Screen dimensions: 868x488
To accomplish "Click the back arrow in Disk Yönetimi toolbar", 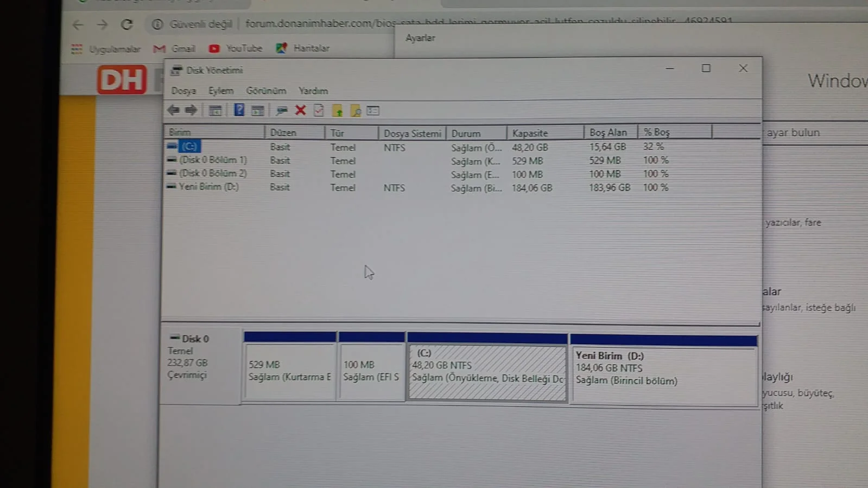I will [x=174, y=110].
